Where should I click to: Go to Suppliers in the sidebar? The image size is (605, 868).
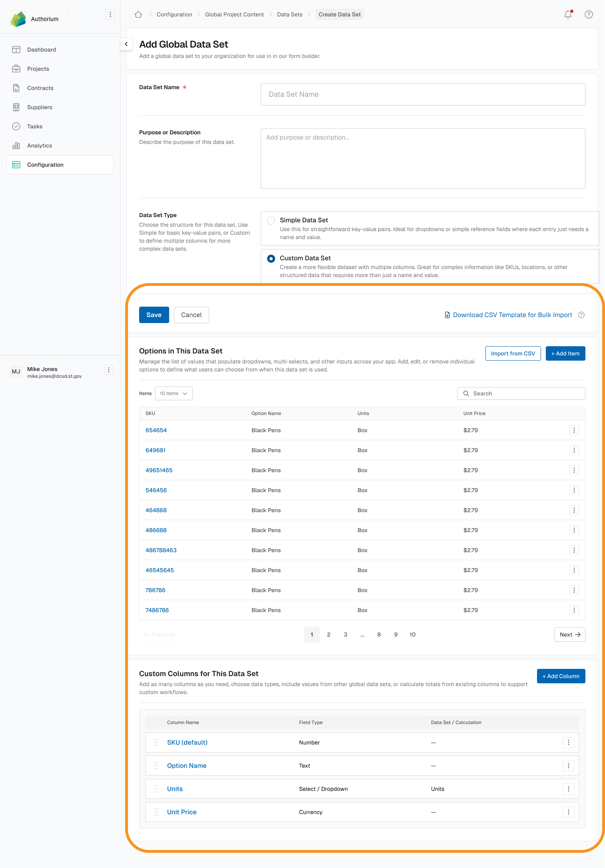40,107
